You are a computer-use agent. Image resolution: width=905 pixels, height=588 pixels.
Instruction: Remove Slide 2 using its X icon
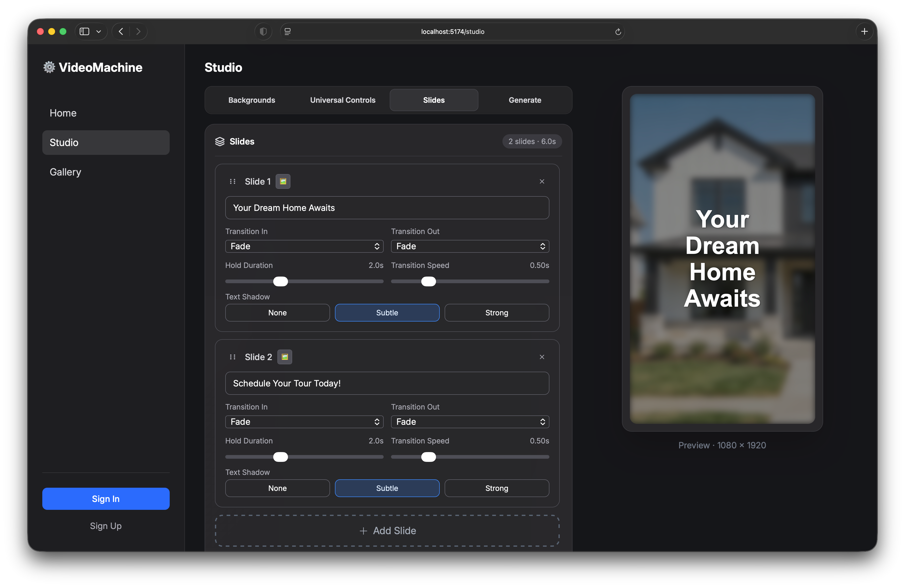[x=542, y=357]
